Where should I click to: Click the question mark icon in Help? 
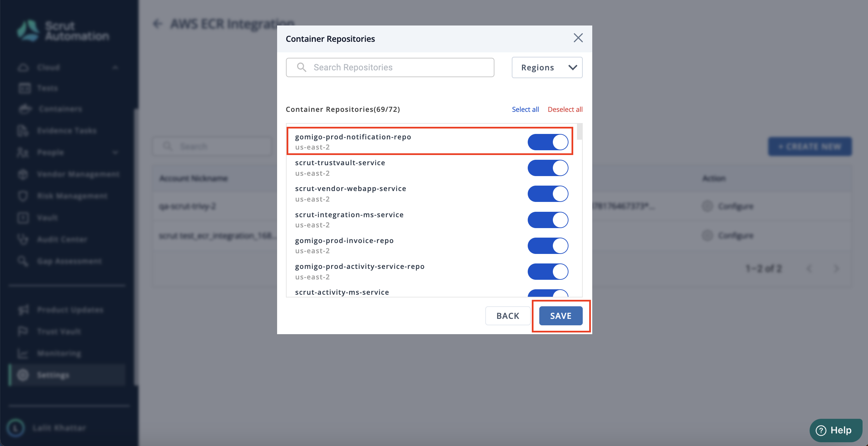coord(821,430)
